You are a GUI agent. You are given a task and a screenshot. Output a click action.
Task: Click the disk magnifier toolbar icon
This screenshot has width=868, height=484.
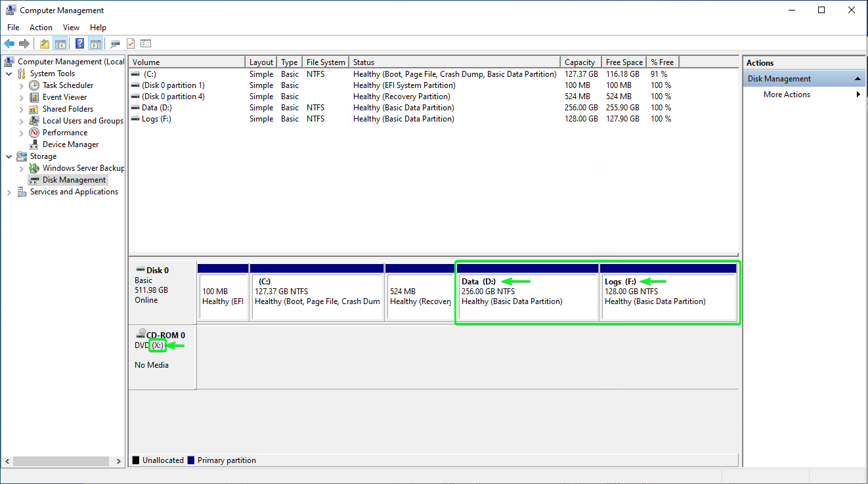coord(115,43)
